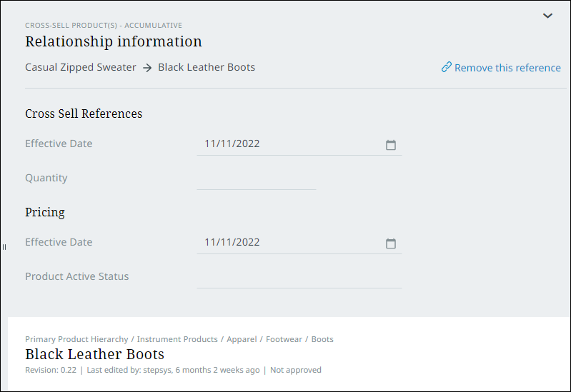The image size is (571, 392).
Task: Navigate to the Apparel breadcrumb level
Action: 242,339
